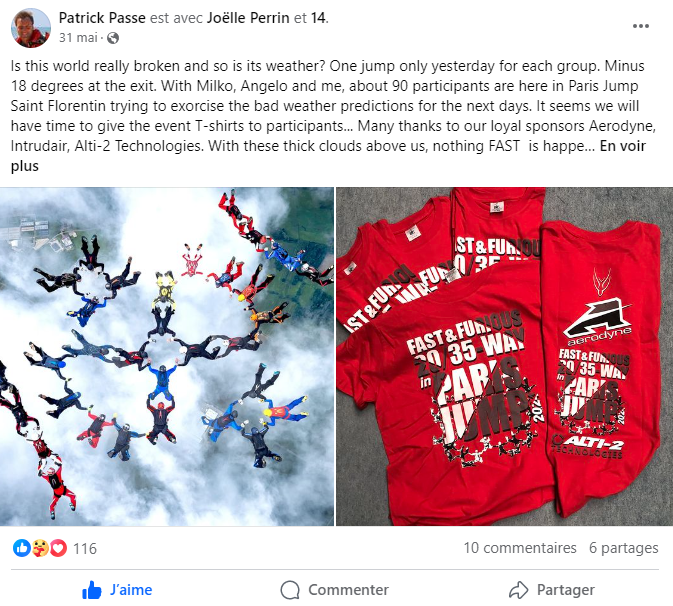Click the share arrow icon
Image resolution: width=673 pixels, height=606 pixels.
pos(518,590)
